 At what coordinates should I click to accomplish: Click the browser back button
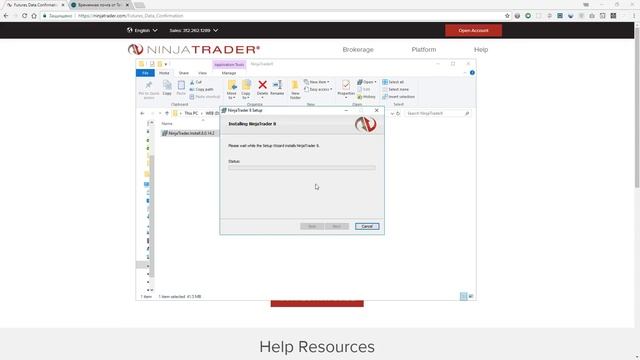(x=6, y=16)
